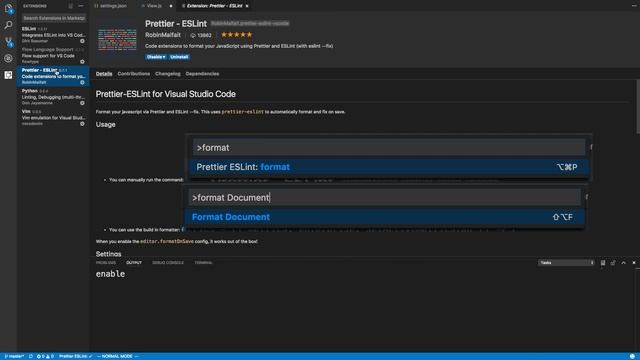640x360 pixels.
Task: Open the Extensions view in activity bar
Action: (x=8, y=75)
